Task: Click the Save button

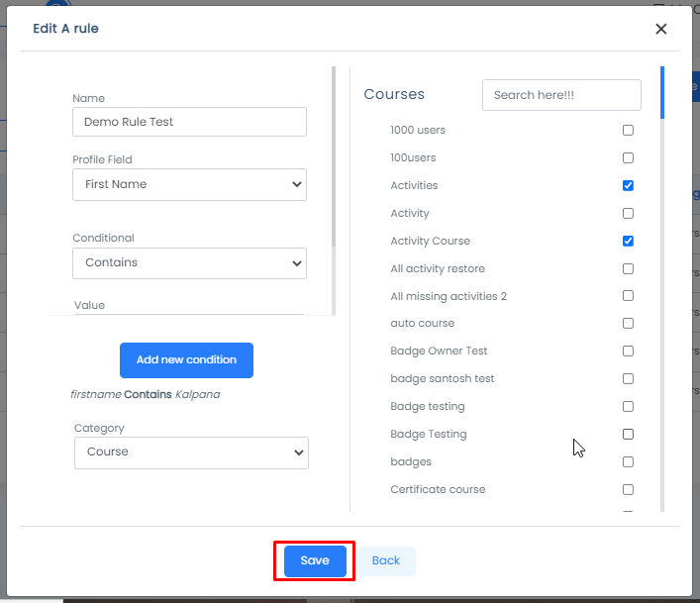Action: [315, 560]
